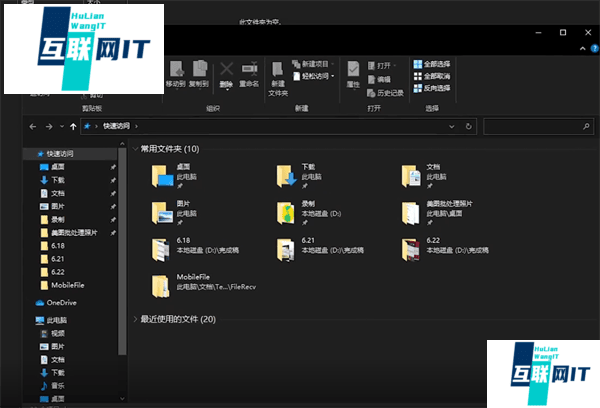
Task: Click the 移动到 (Move to) ribbon icon
Action: click(175, 73)
